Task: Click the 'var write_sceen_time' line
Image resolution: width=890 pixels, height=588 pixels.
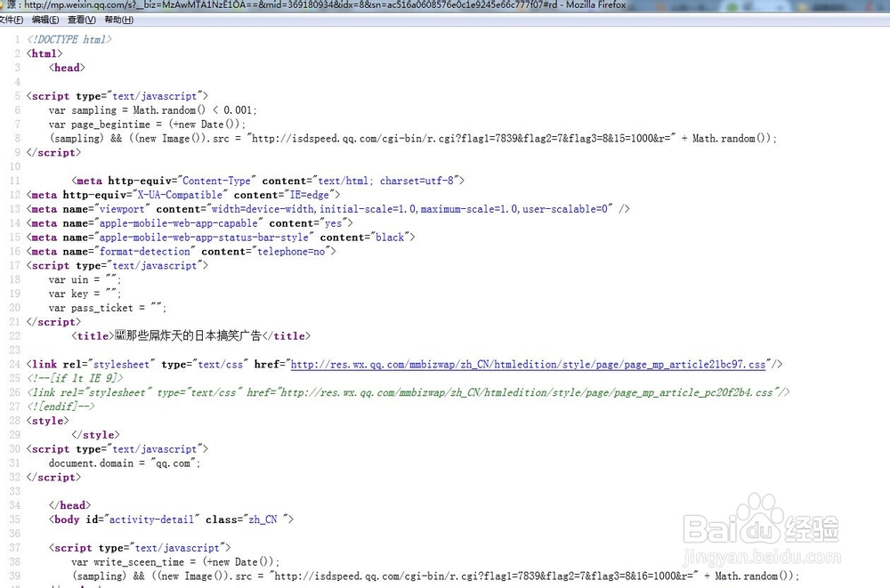Action: 175,562
